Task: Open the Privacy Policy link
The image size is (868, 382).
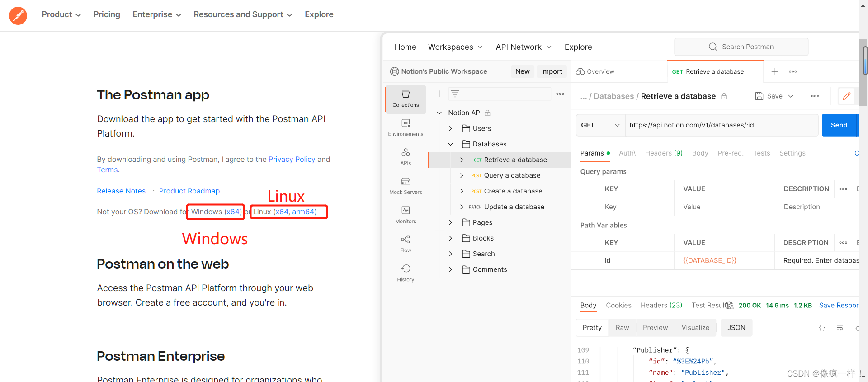Action: coord(292,159)
